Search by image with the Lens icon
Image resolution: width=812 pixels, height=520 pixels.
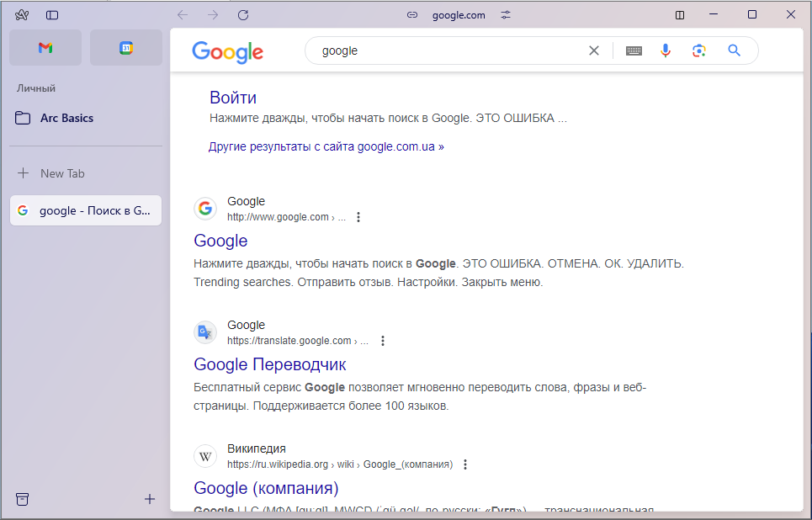699,50
